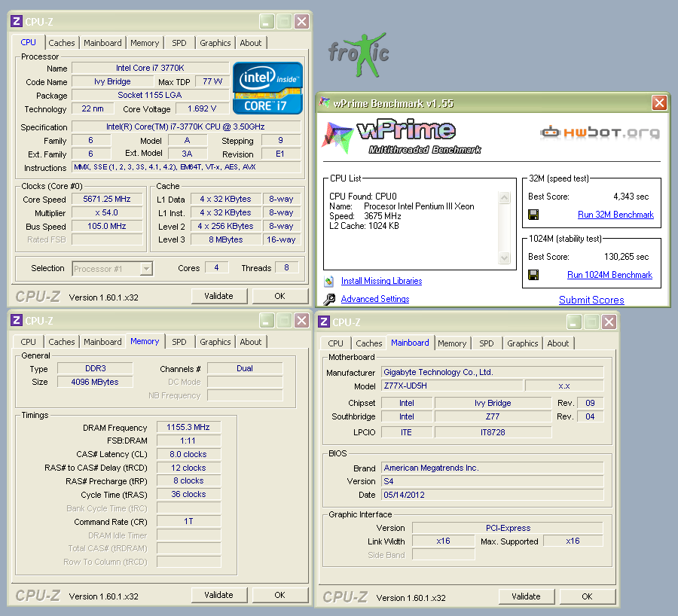Image resolution: width=678 pixels, height=616 pixels.
Task: Open Caches tab in top CPU-Z window
Action: (x=62, y=43)
